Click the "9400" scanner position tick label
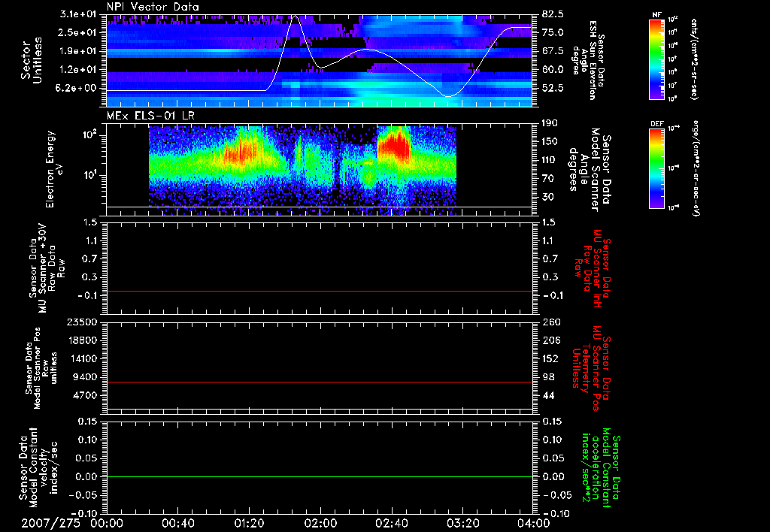This screenshot has height=532, width=770. coord(85,377)
